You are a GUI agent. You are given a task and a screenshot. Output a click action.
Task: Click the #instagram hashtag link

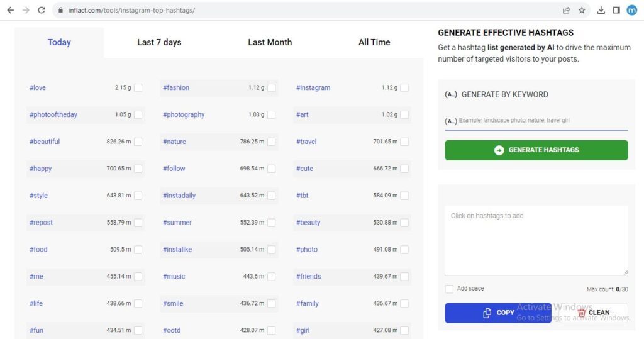(313, 87)
